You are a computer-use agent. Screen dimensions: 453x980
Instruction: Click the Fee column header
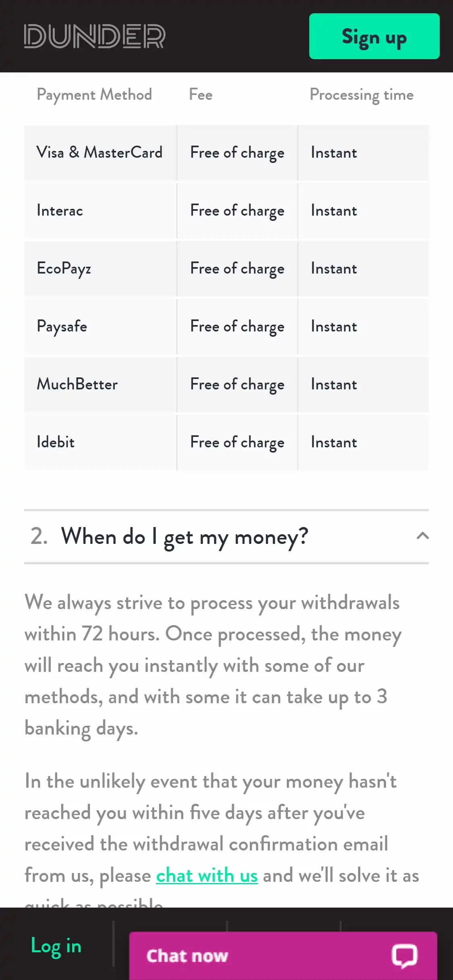point(201,95)
